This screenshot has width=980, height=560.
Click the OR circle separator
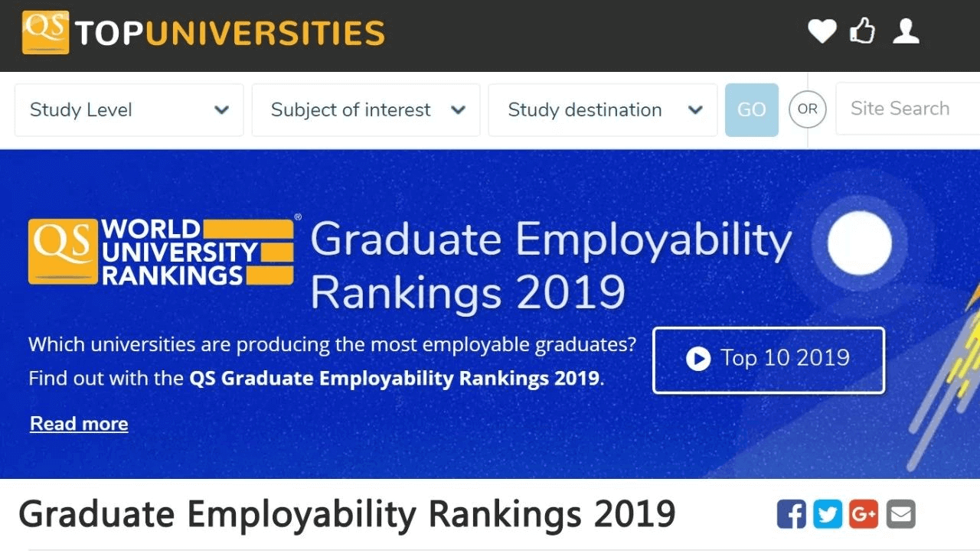click(x=808, y=109)
